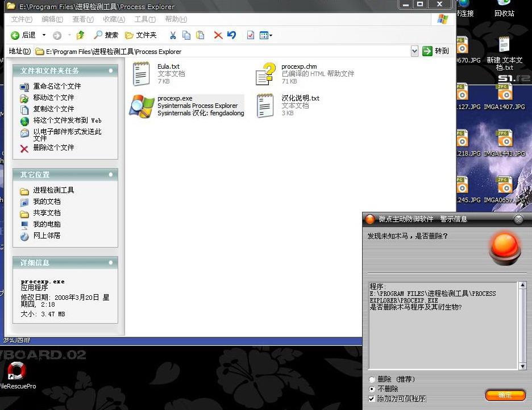Click 以电子邮件形式发送此文件 link
Viewport: 532px width, 410px height.
[x=67, y=135]
